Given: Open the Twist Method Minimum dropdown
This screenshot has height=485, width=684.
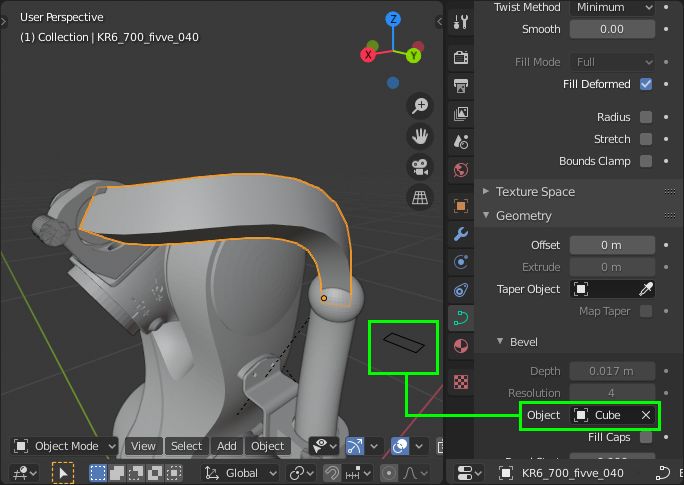Looking at the screenshot, I should point(612,7).
